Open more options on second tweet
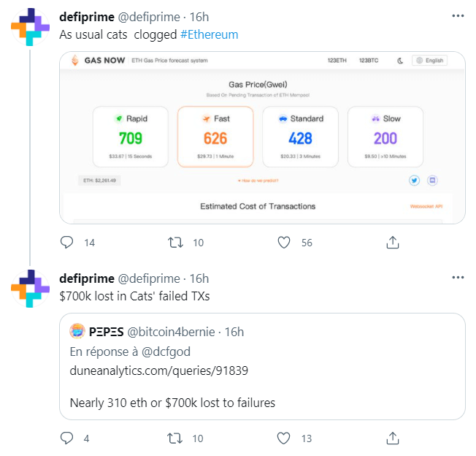 coord(457,278)
